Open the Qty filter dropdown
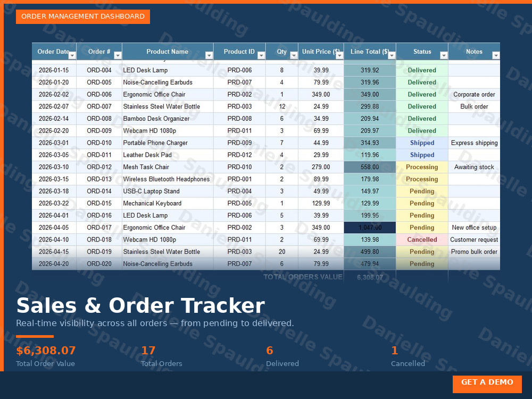532x399 pixels. point(294,56)
